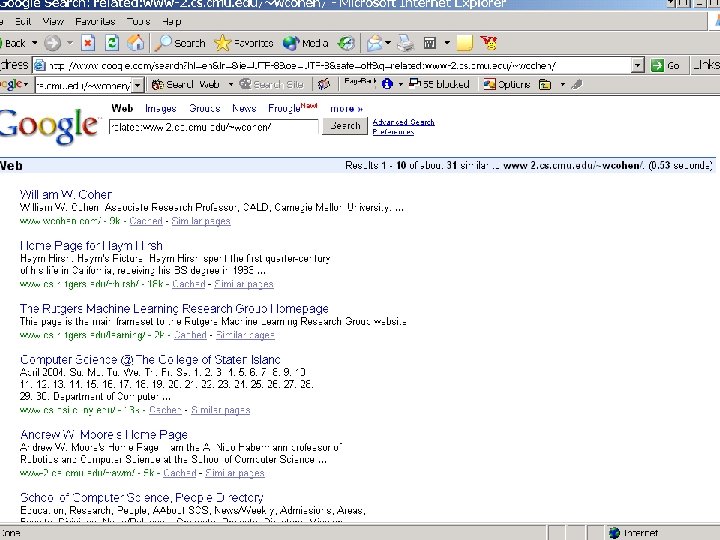Open Preferences link
Image resolution: width=720 pixels, height=540 pixels.
(393, 132)
